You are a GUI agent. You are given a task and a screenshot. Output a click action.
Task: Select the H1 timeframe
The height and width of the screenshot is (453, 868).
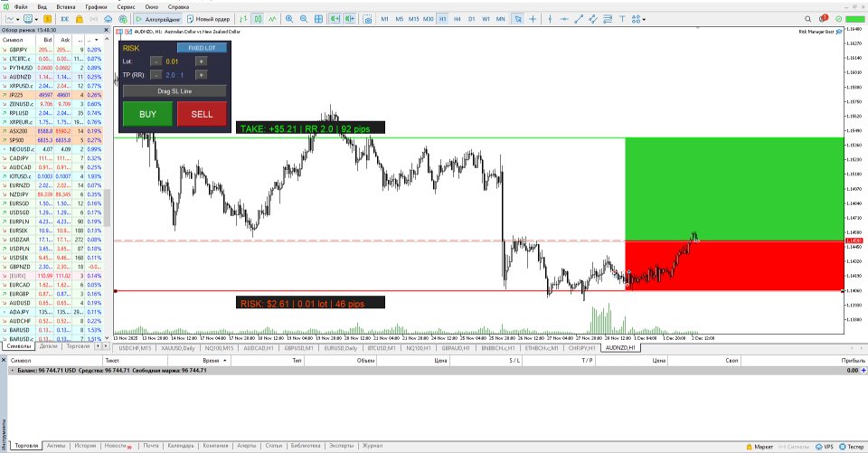pos(442,19)
